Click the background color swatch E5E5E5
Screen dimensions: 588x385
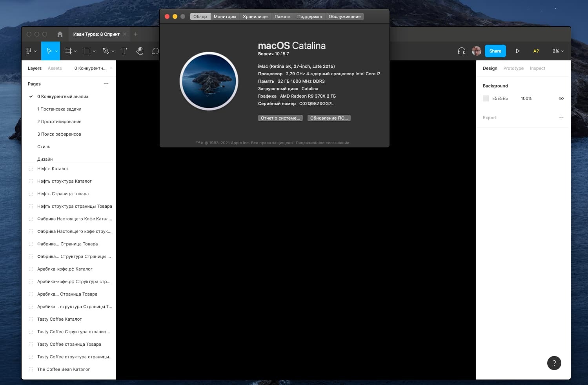coord(486,98)
